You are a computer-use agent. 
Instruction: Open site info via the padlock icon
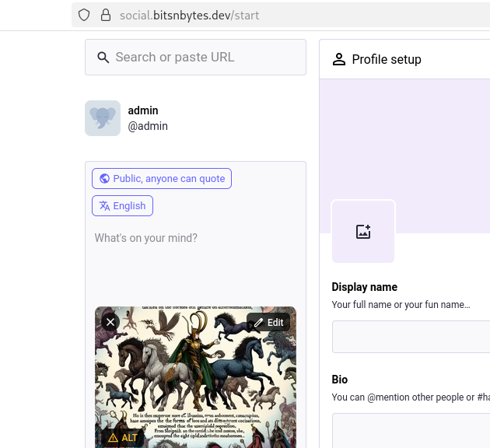coord(106,15)
